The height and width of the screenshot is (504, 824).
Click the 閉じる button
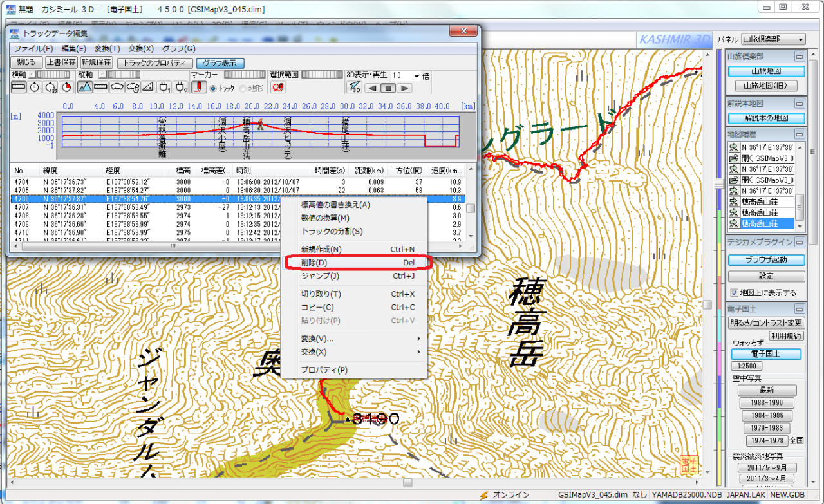coord(26,62)
